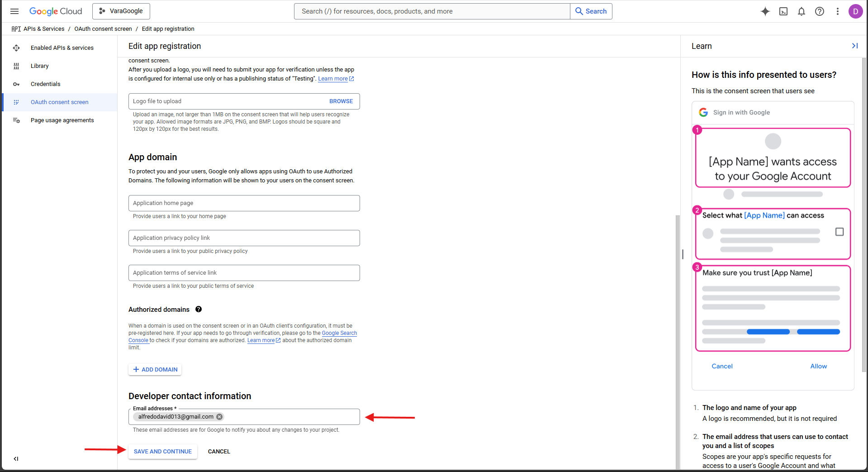Open the three-dot settings menu

pyautogui.click(x=838, y=11)
